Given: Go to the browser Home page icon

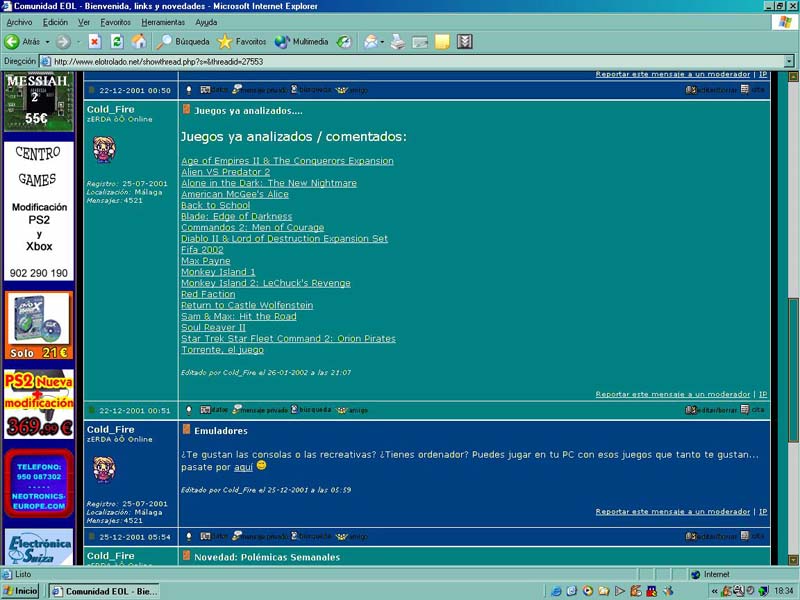Looking at the screenshot, I should tap(138, 41).
